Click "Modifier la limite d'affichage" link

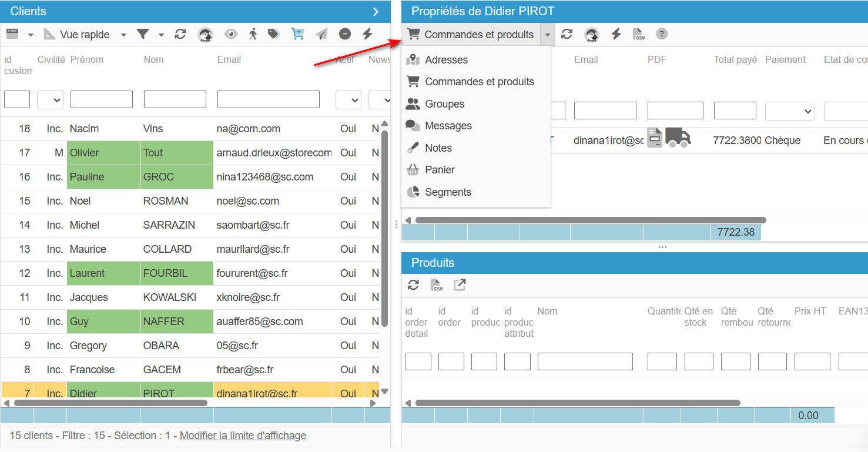(x=243, y=436)
